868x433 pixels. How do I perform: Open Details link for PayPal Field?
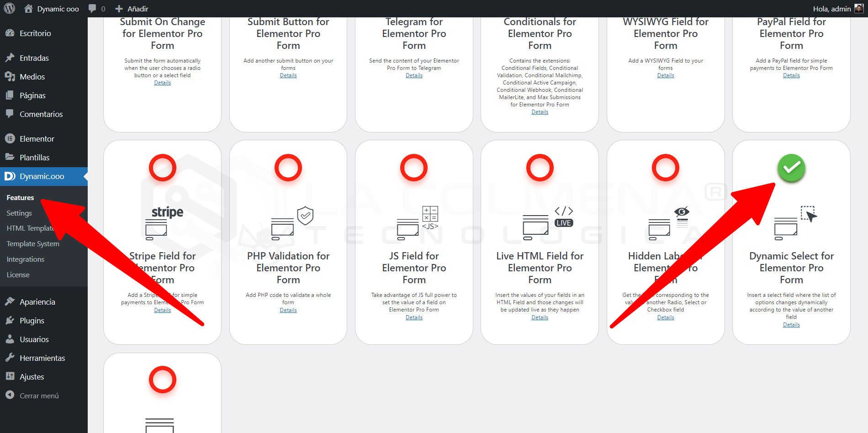click(791, 76)
